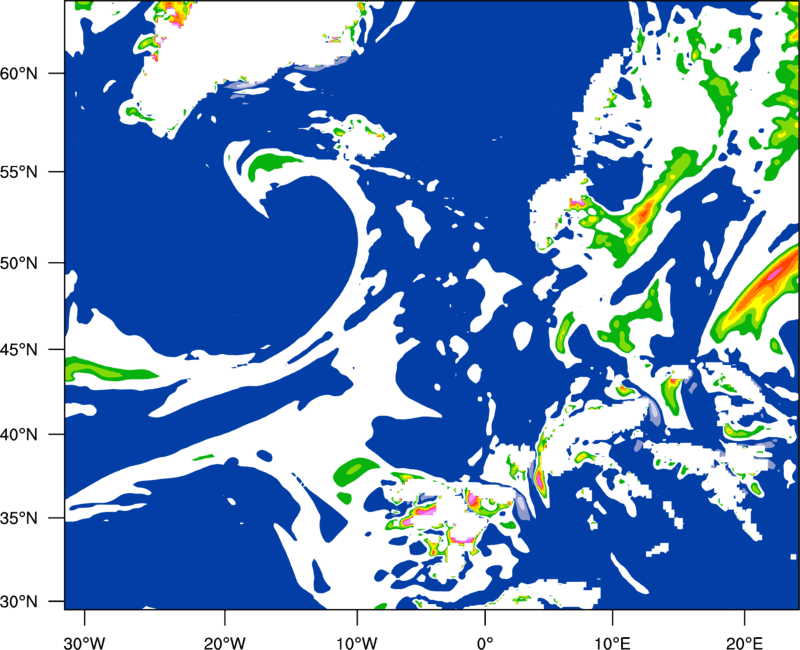The image size is (800, 650).
Task: Click the 35°N latitude label
Action: pyautogui.click(x=19, y=518)
